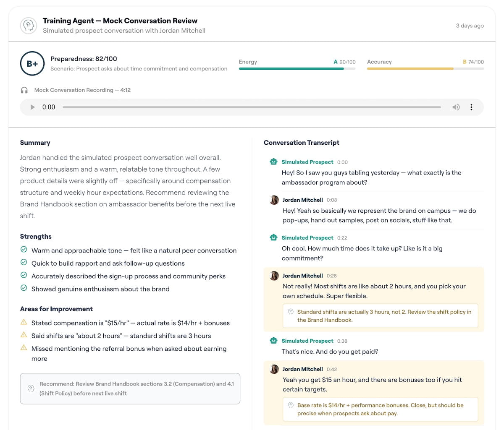
Task: Click check icon by genuine enthusiasm strength
Action: coord(24,288)
